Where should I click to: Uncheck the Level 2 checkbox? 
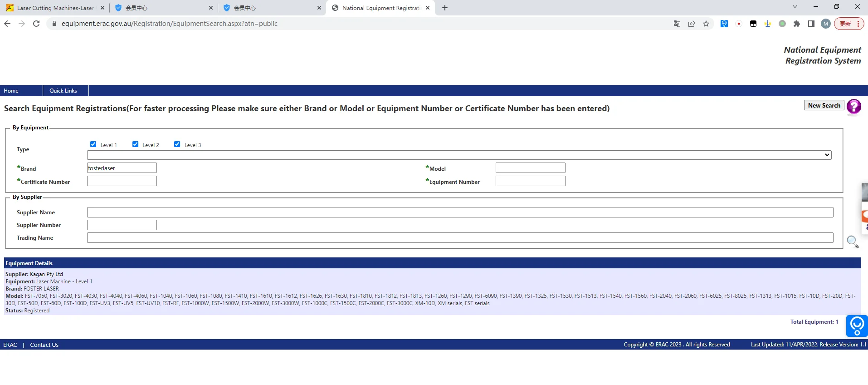tap(135, 144)
